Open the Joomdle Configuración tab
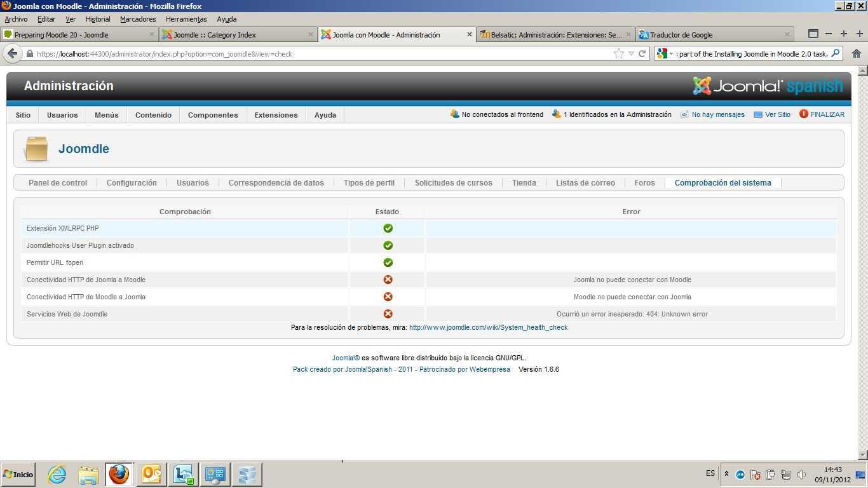868x488 pixels. coord(132,183)
